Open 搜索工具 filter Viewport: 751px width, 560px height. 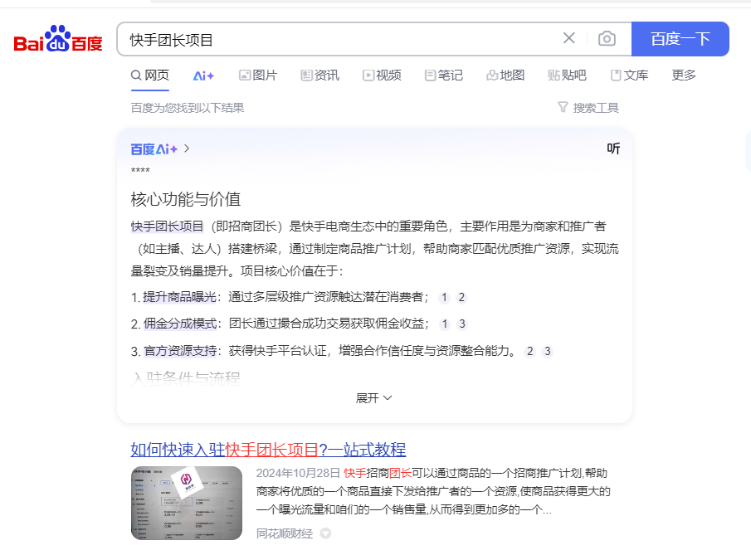(x=588, y=108)
